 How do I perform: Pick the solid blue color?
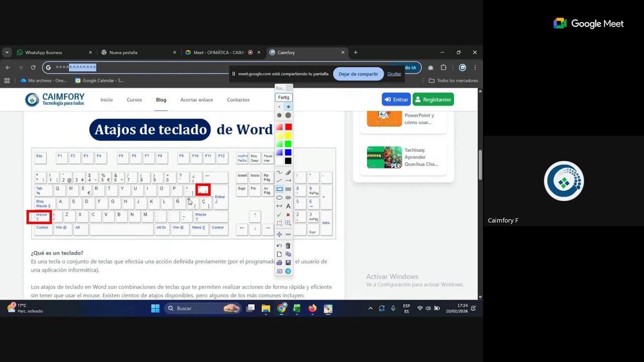288,152
